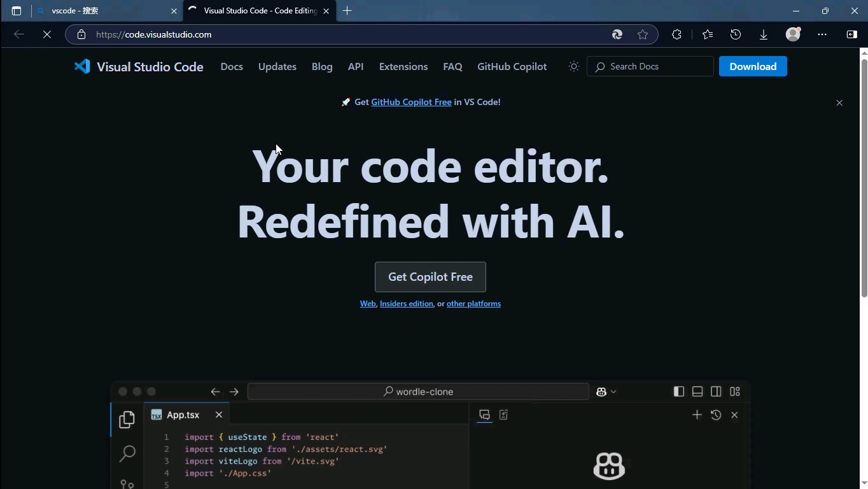The image size is (868, 489).
Task: Click the browser address bar URL
Action: coord(154,34)
